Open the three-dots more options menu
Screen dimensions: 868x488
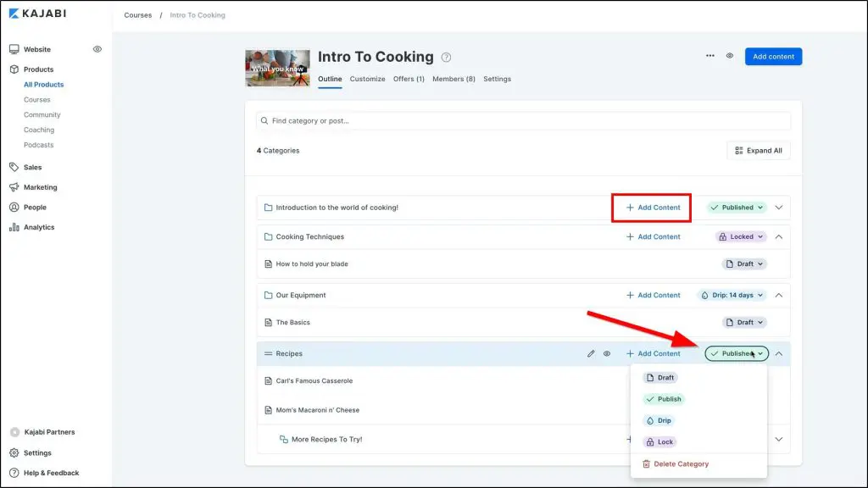pyautogui.click(x=710, y=57)
